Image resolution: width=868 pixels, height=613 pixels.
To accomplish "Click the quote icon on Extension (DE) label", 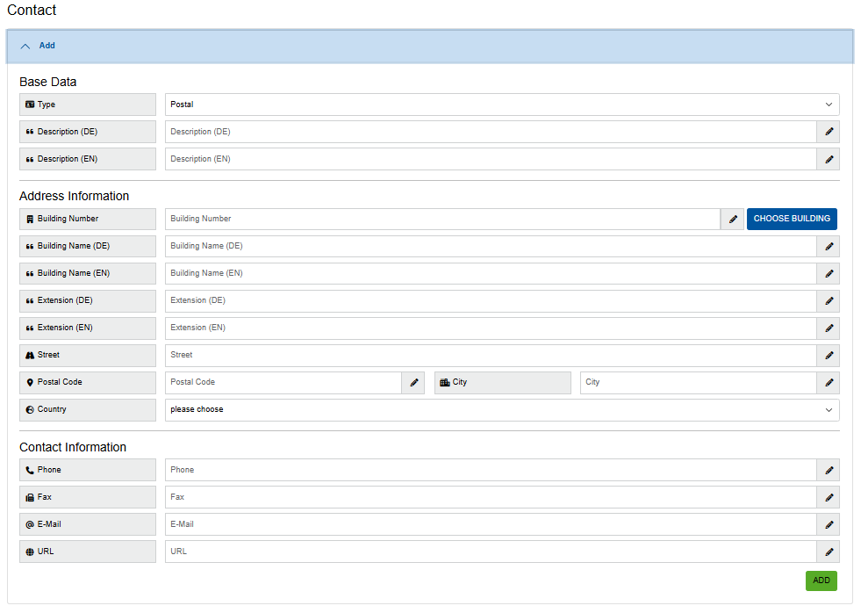I will point(29,300).
